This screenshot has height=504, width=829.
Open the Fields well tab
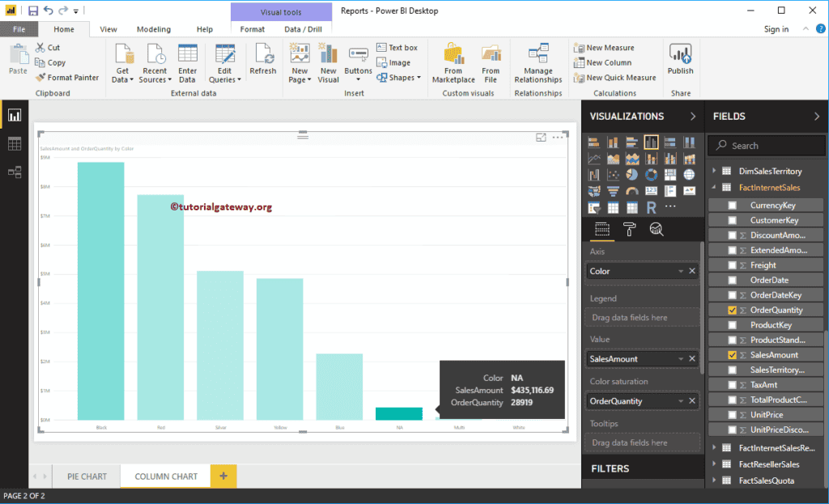pos(602,229)
